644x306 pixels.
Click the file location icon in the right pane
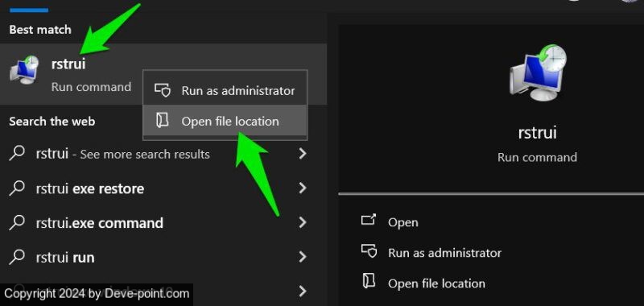(x=369, y=281)
